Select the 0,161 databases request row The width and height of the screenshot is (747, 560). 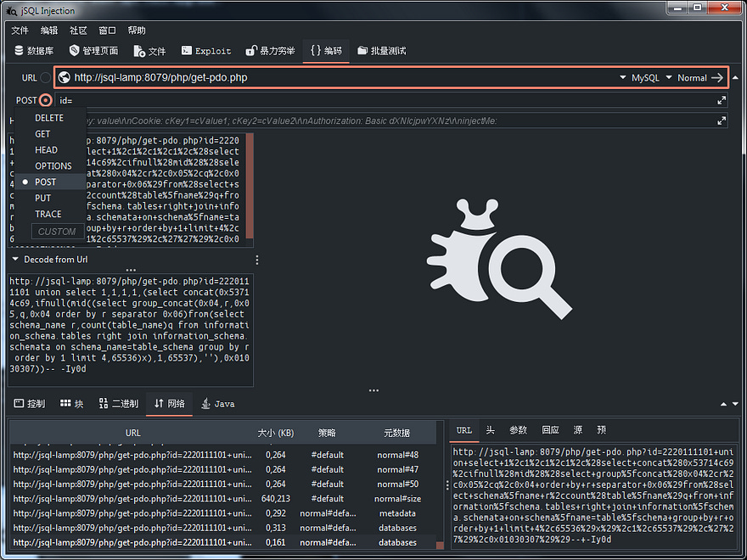tap(223, 542)
